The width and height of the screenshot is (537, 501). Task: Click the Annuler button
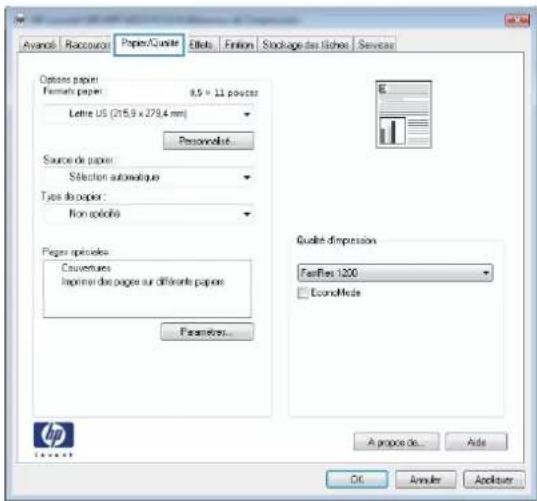click(x=425, y=479)
